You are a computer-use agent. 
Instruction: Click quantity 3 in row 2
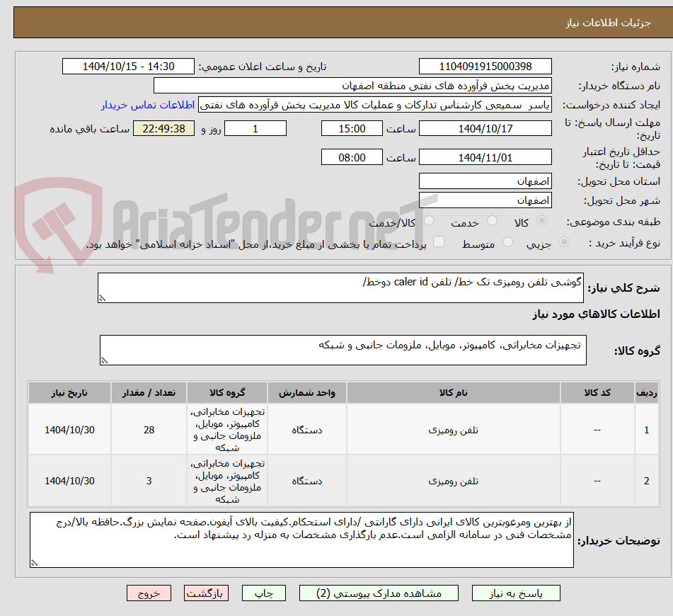coord(149,481)
